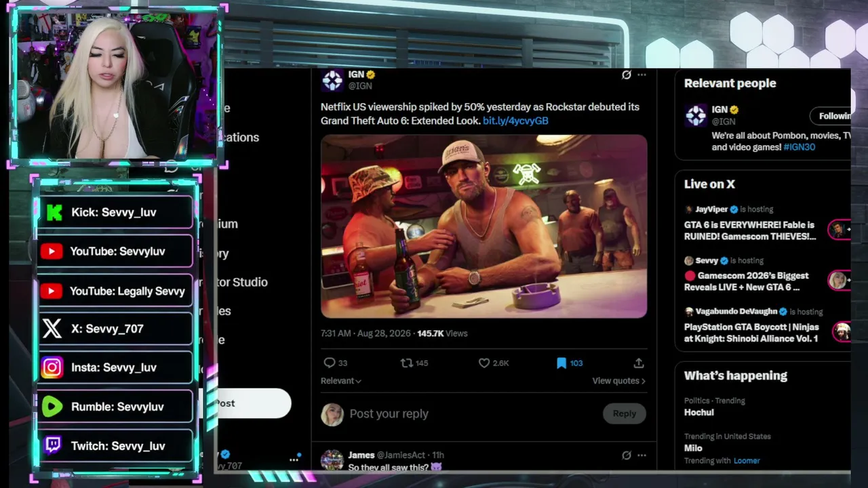This screenshot has width=868, height=488.
Task: Open 'PlayStation GTA Boycott' live stream
Action: pos(751,333)
